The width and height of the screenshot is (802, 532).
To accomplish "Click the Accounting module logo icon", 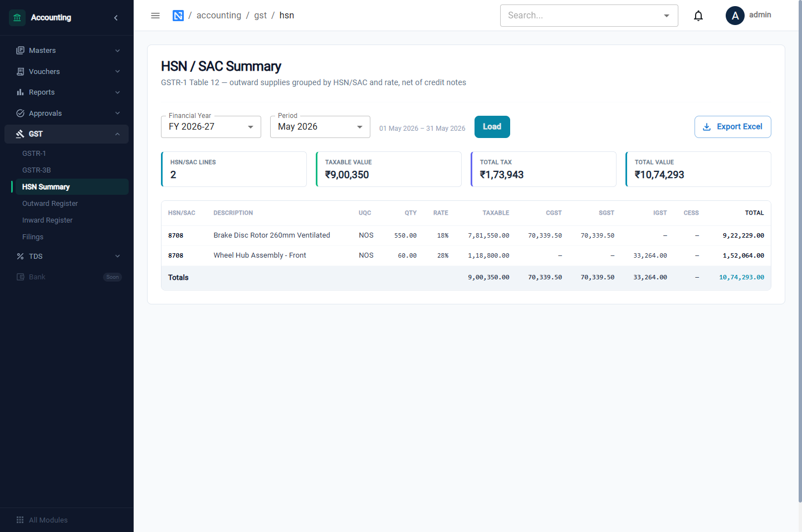I will coord(17,18).
